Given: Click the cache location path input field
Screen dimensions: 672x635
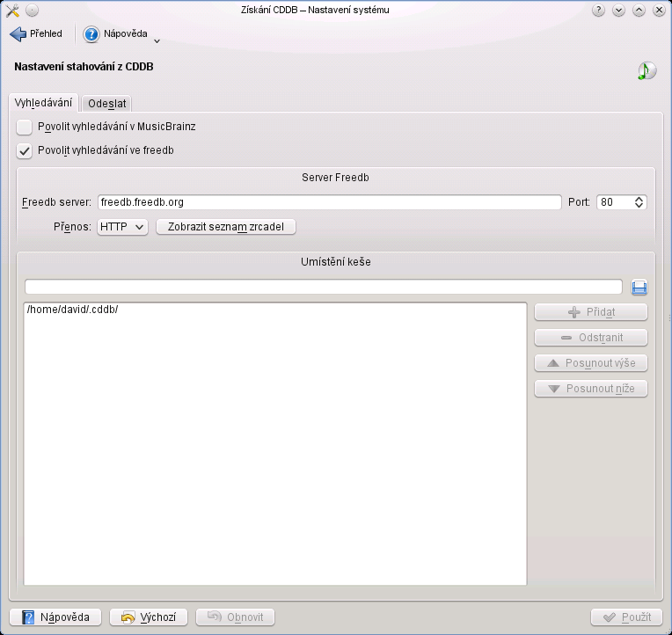Looking at the screenshot, I should coord(323,287).
